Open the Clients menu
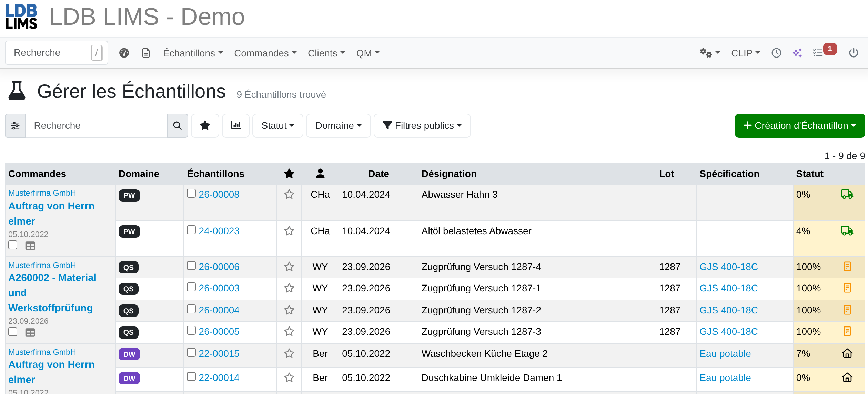Viewport: 868px width, 394px height. tap(326, 53)
